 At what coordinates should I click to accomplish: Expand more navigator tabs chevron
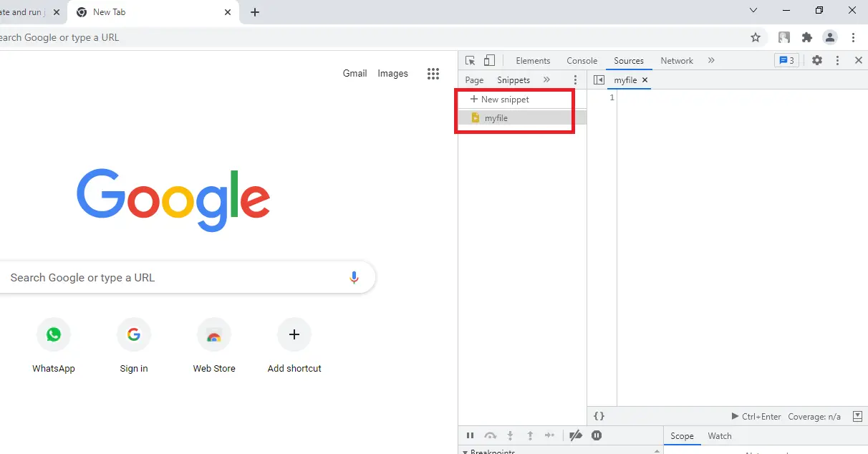click(x=547, y=80)
